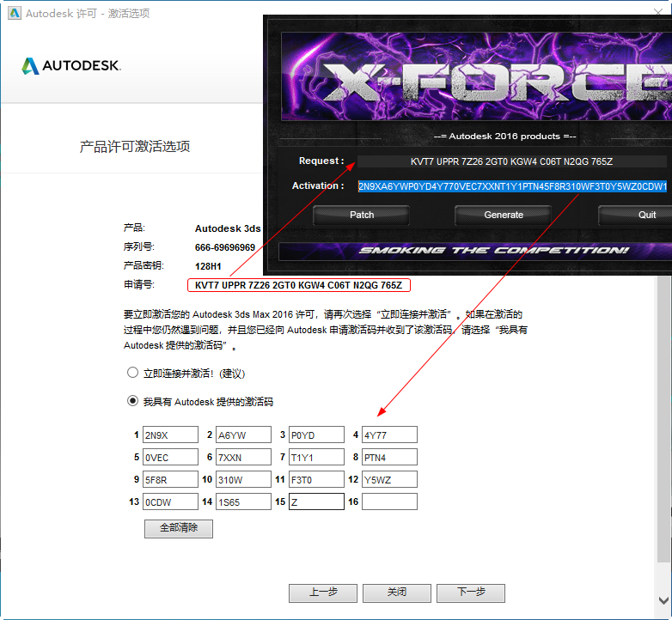672x620 pixels.
Task: Click activation code box 9 containing 5F8R
Action: pyautogui.click(x=170, y=479)
